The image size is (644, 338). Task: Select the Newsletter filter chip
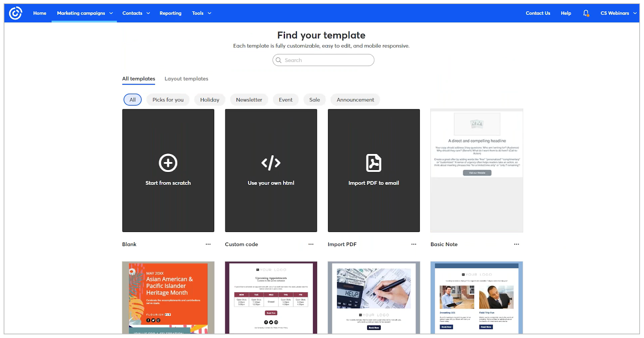(x=249, y=100)
